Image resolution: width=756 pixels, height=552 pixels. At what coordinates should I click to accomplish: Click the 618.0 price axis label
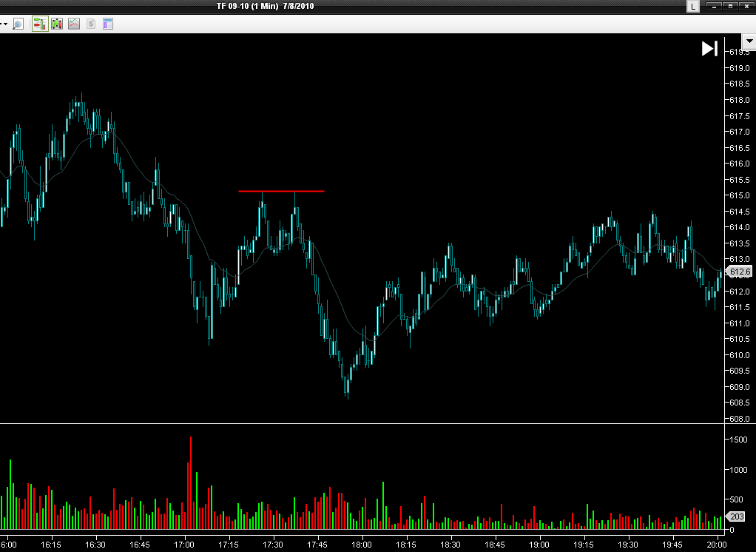740,101
